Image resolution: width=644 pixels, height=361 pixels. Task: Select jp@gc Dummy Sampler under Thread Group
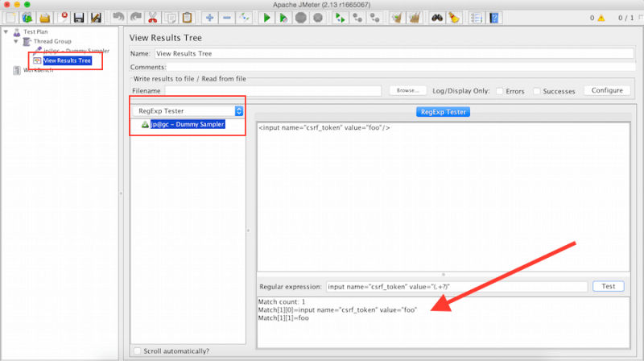(76, 51)
